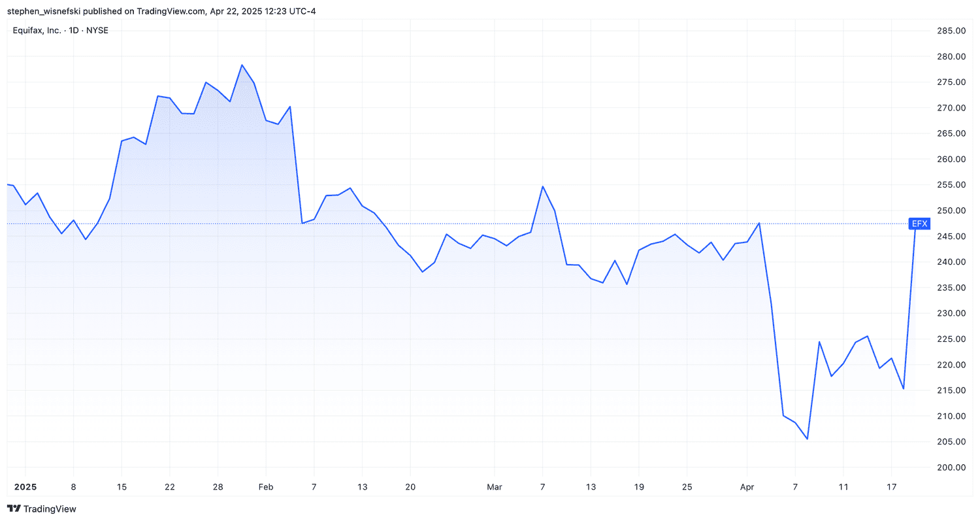Screen dimensions: 980x521
Task: Select the 275.00 price axis label
Action: pyautogui.click(x=950, y=82)
